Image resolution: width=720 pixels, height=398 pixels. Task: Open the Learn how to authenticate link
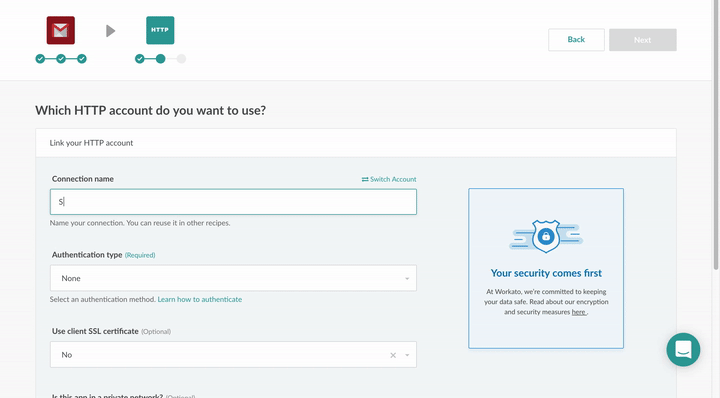click(200, 299)
